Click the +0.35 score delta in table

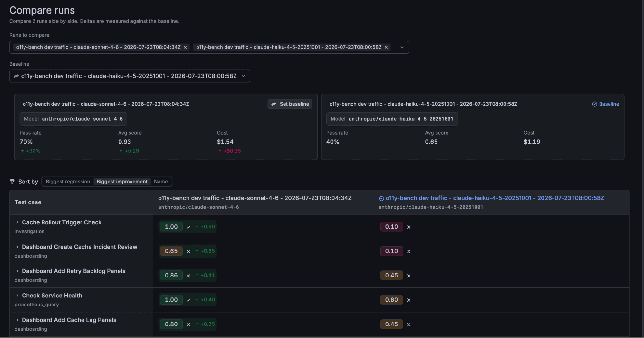205,324
